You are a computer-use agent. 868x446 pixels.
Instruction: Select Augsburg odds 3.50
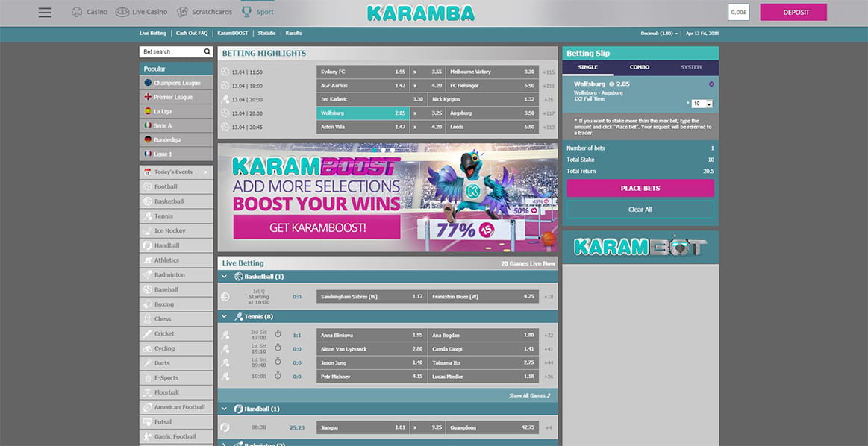click(492, 113)
